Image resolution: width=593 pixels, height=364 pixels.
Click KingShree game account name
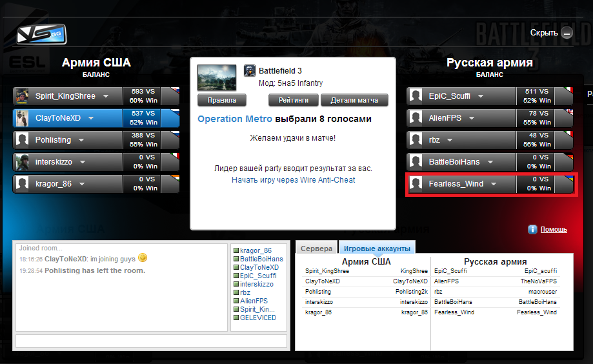point(414,271)
